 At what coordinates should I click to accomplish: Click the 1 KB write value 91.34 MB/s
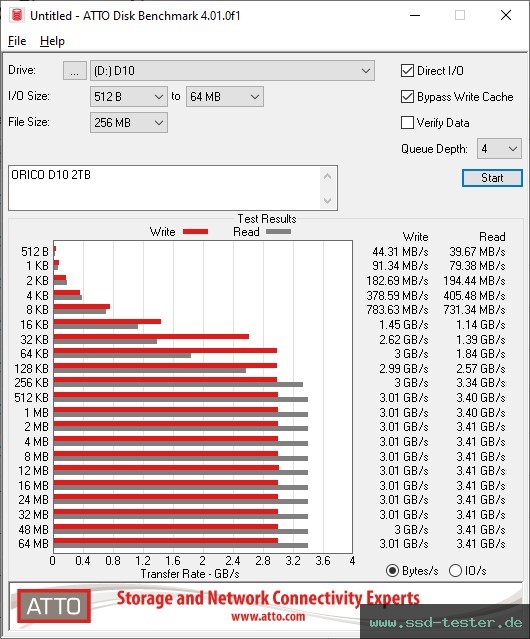[400, 266]
